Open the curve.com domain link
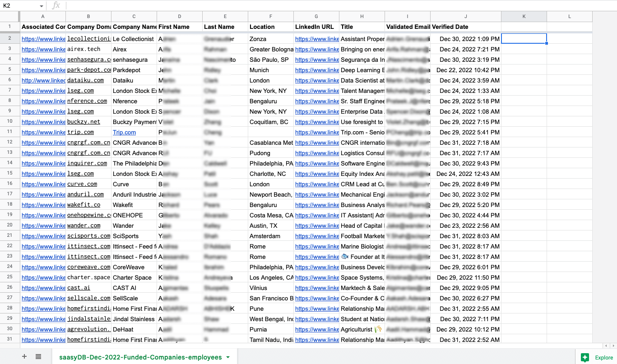Screen dimensions: 617x364 click(x=82, y=184)
